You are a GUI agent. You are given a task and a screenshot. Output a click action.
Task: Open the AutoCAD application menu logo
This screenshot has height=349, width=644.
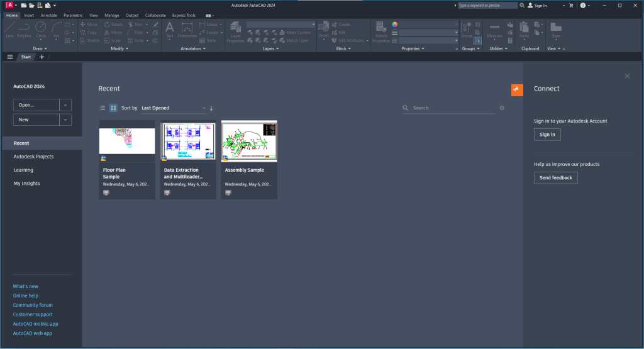pyautogui.click(x=9, y=5)
